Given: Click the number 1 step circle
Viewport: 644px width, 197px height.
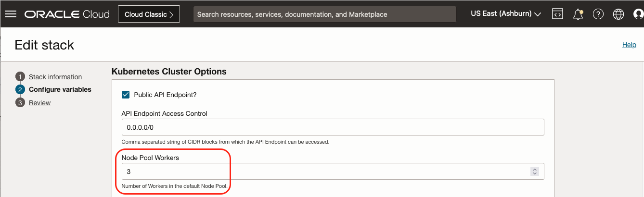Looking at the screenshot, I should click(20, 77).
